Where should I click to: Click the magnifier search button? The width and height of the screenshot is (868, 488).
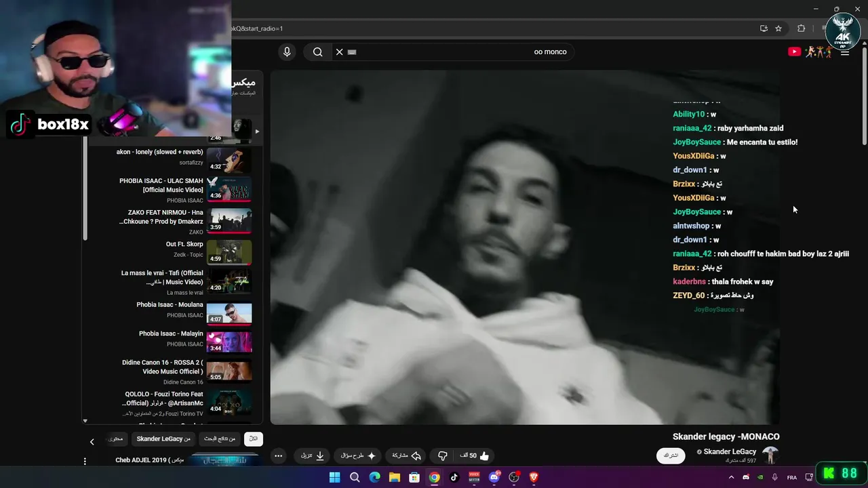click(317, 52)
